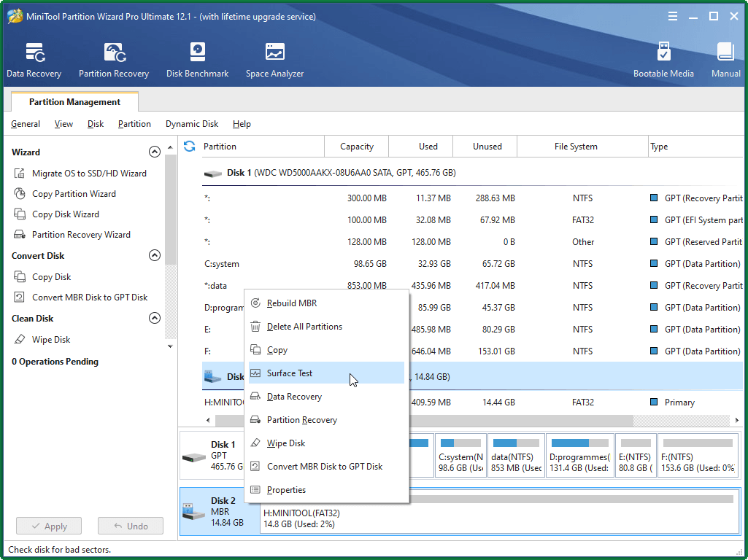This screenshot has height=560, width=748.
Task: Click the sidebar scroll down arrow
Action: pyautogui.click(x=170, y=346)
